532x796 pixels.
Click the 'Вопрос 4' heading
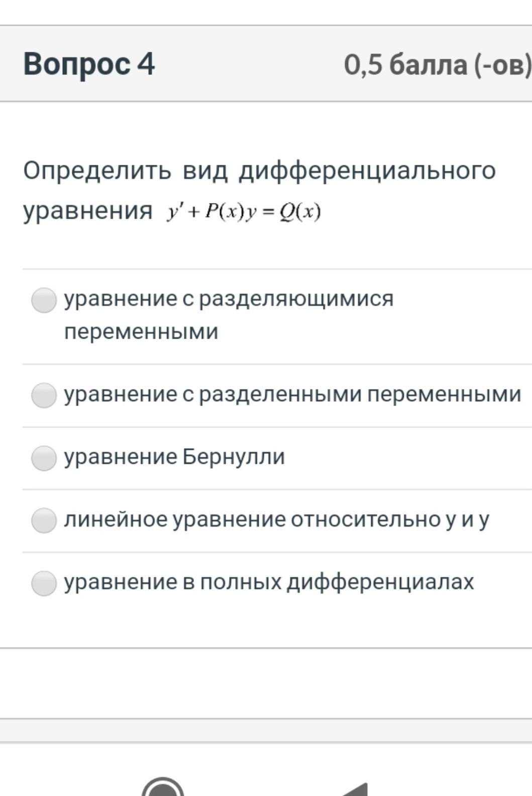89,64
